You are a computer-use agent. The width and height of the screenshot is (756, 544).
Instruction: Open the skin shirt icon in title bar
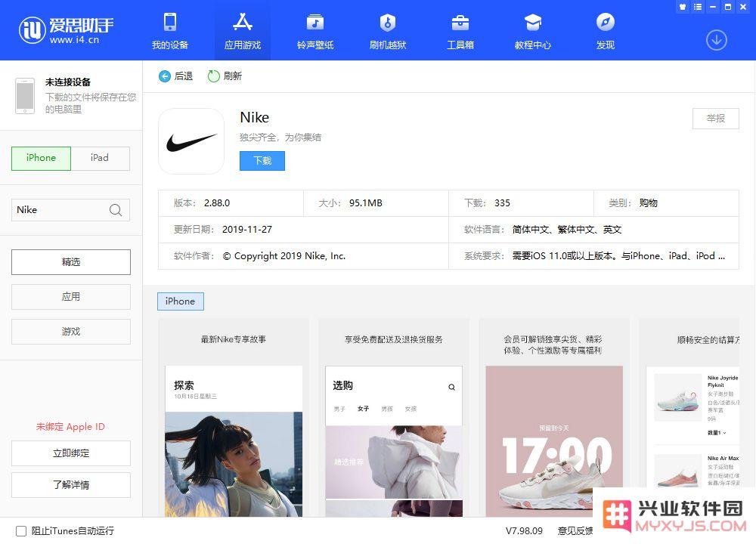point(682,7)
